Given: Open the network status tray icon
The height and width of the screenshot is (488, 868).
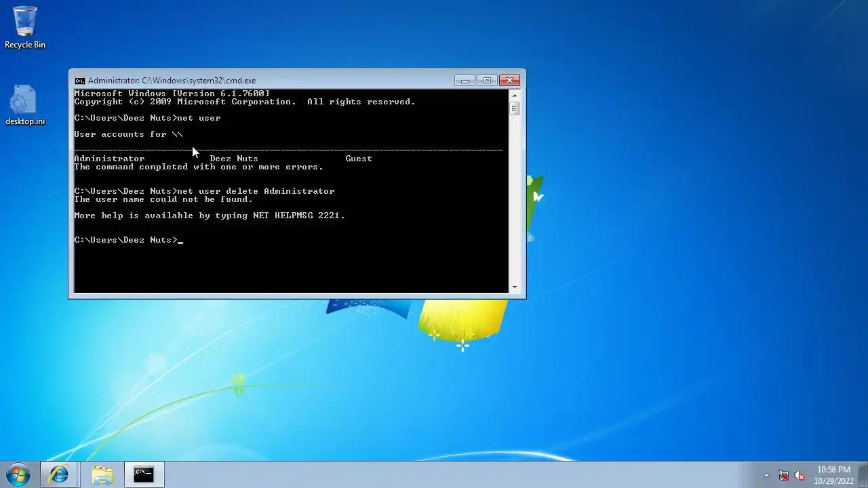Looking at the screenshot, I should [783, 475].
